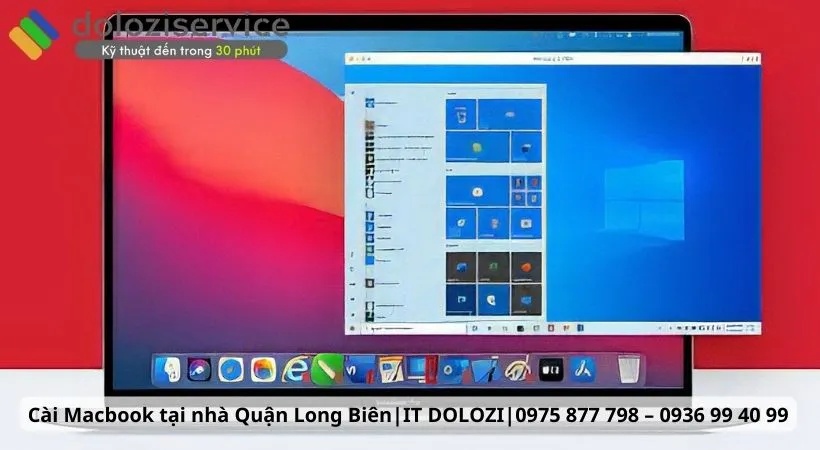Open Finder from the macOS Dock
820x450 pixels.
(168, 370)
